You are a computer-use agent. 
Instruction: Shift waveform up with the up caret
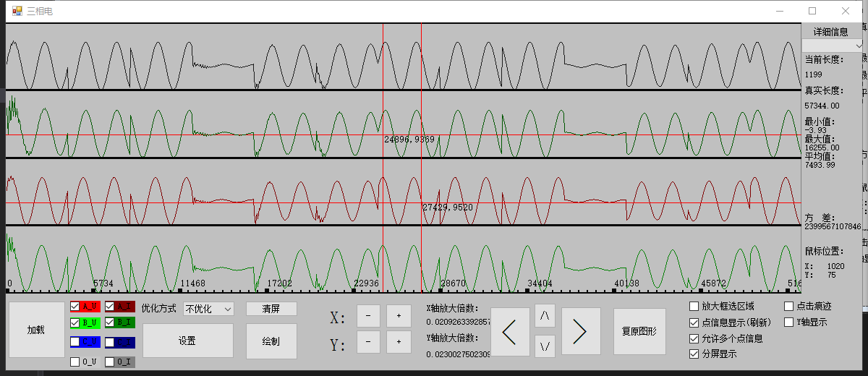coord(545,315)
